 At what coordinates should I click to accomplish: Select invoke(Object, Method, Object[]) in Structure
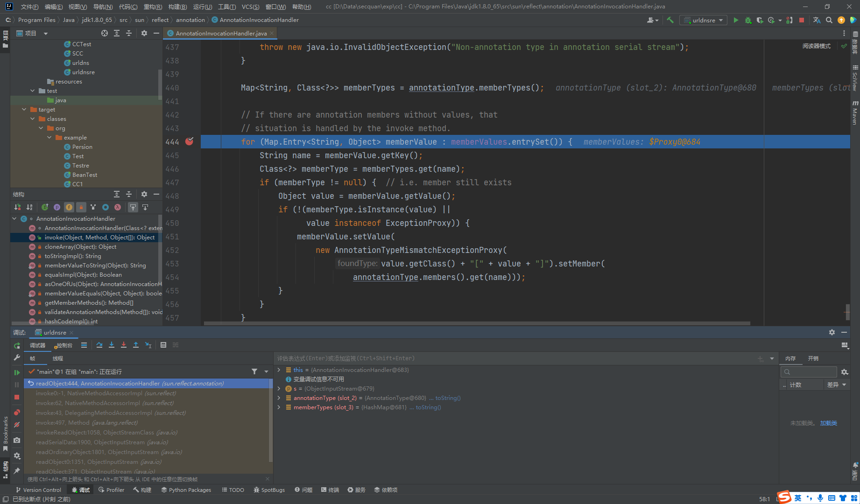point(86,237)
